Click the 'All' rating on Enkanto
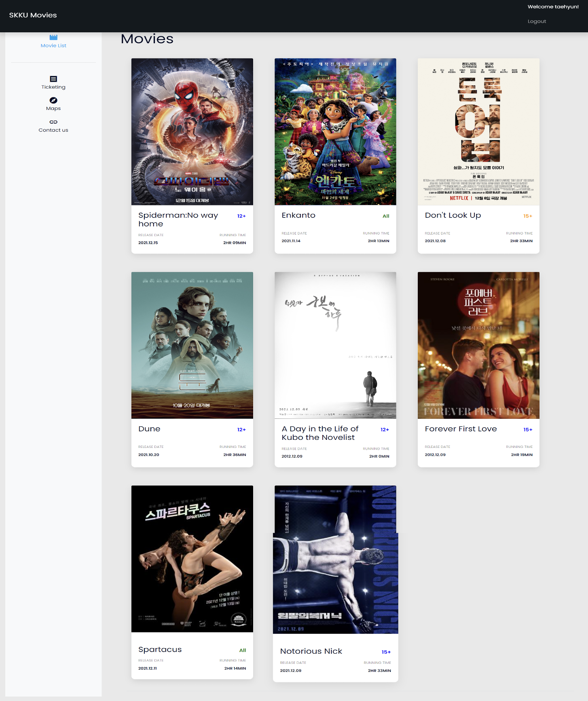This screenshot has width=588, height=701. 386,216
